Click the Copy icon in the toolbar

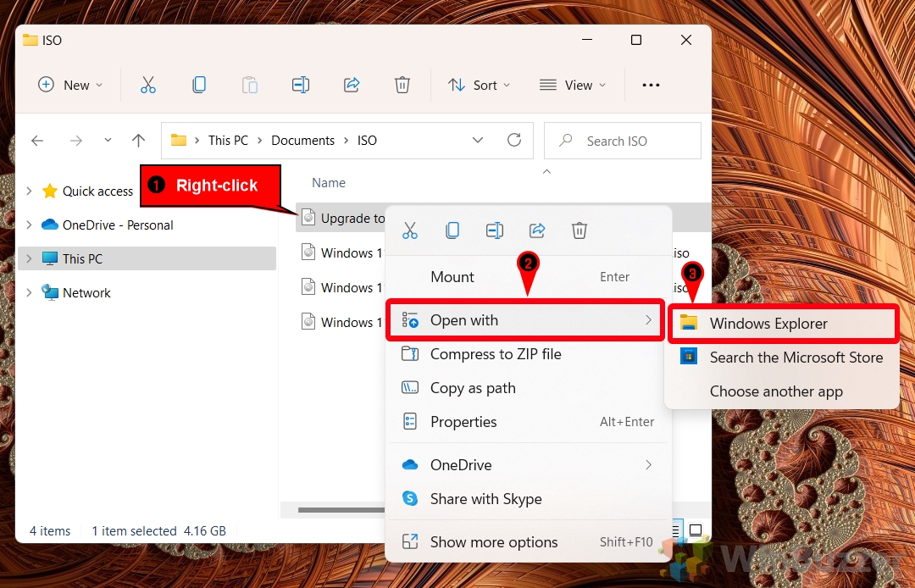[199, 86]
